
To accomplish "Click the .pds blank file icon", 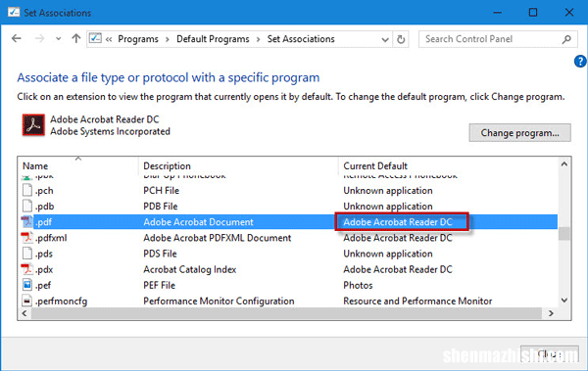I will [x=27, y=254].
